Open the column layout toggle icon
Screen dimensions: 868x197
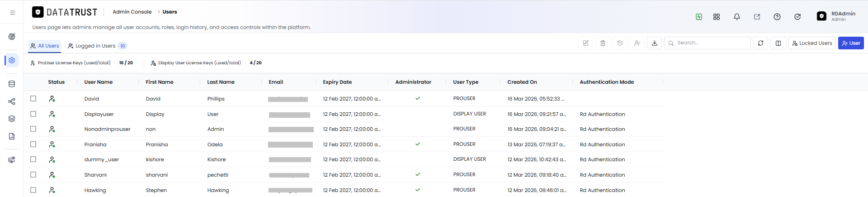(x=778, y=43)
